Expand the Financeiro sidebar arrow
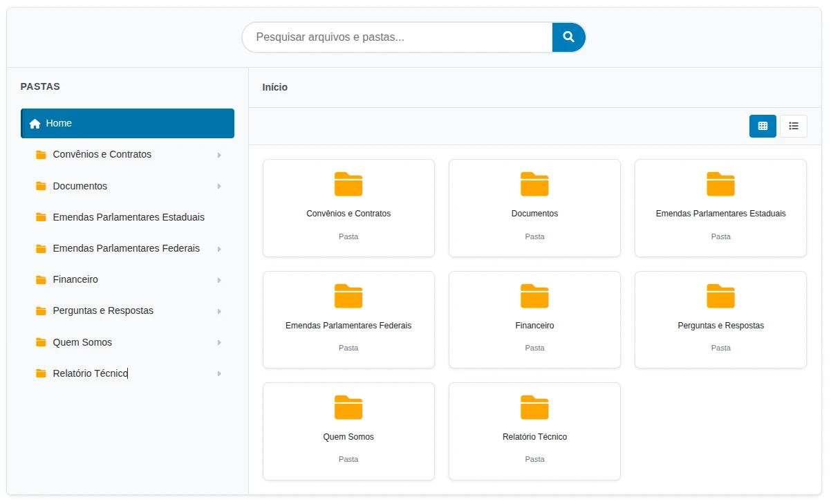Image resolution: width=831 pixels, height=504 pixels. click(x=219, y=280)
